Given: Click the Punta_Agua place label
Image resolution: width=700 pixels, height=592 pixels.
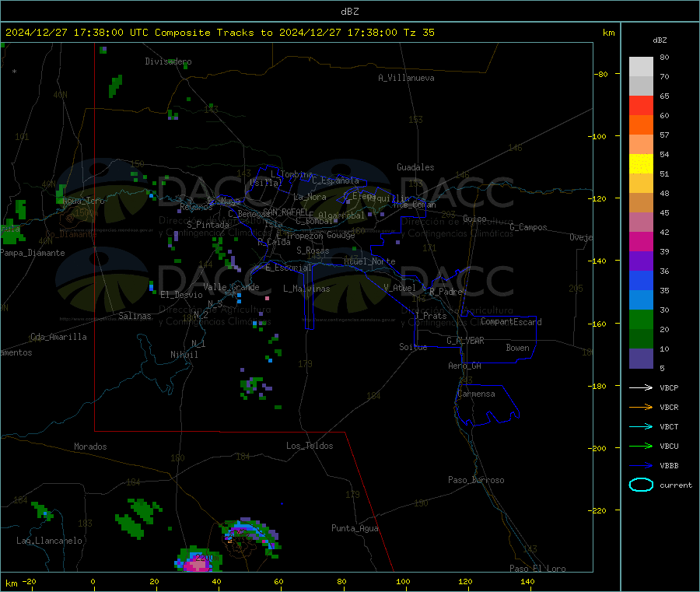Looking at the screenshot, I should pos(355,528).
